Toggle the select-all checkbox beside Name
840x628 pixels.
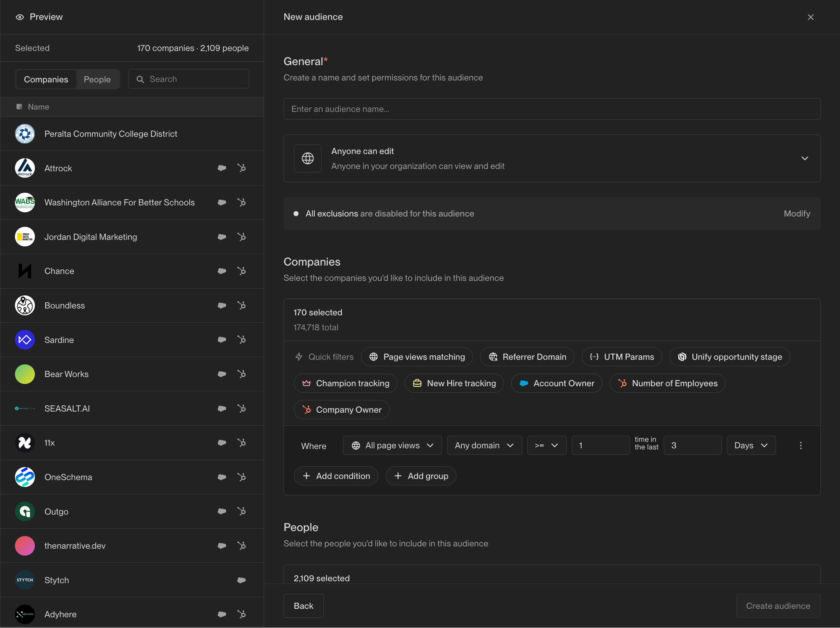pos(19,107)
